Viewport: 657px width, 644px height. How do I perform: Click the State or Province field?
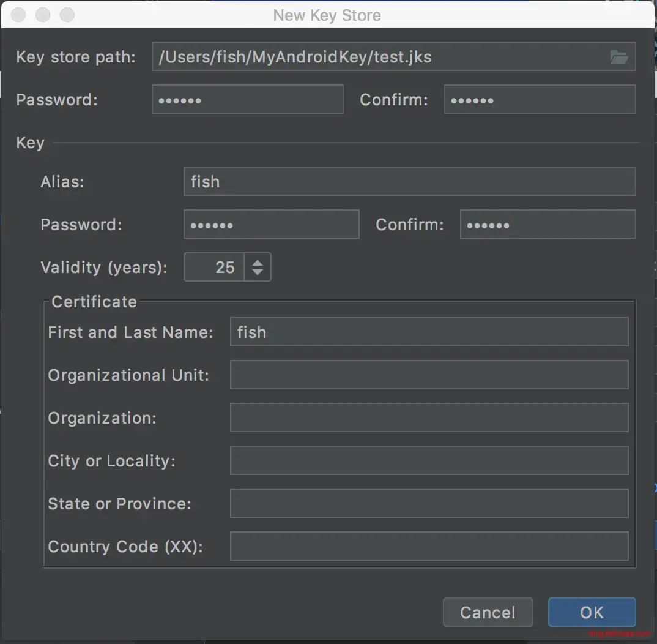click(x=429, y=504)
